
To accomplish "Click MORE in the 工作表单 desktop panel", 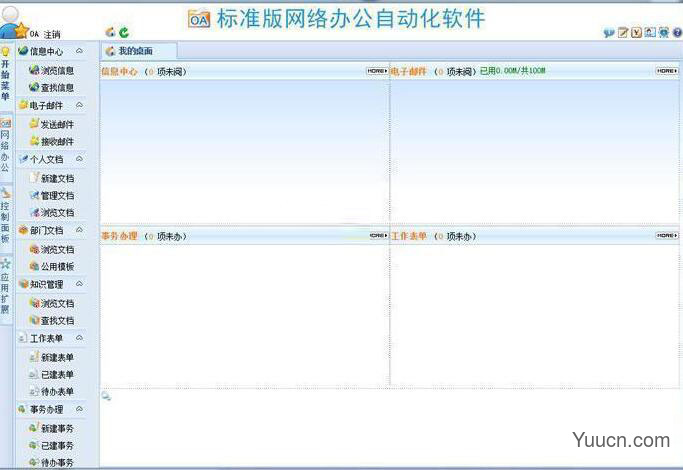I will click(667, 236).
